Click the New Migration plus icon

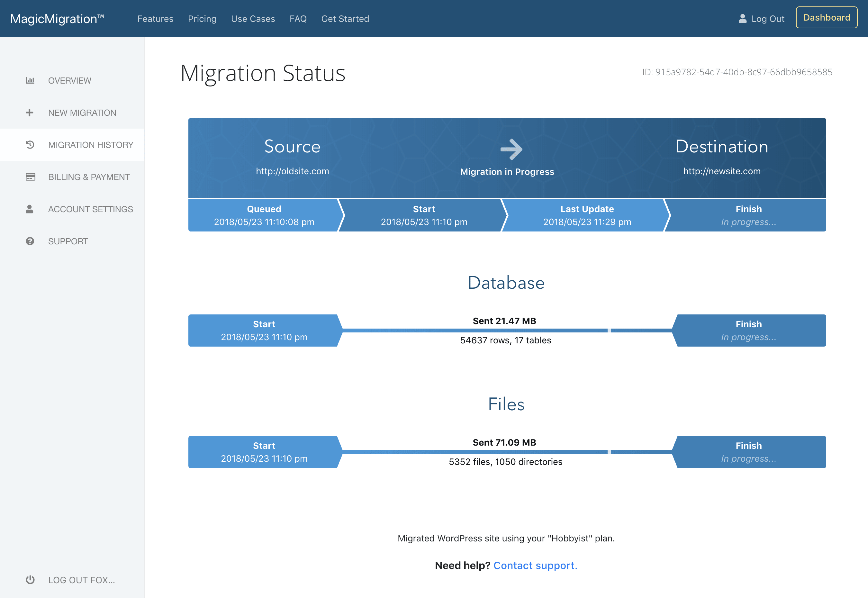30,113
